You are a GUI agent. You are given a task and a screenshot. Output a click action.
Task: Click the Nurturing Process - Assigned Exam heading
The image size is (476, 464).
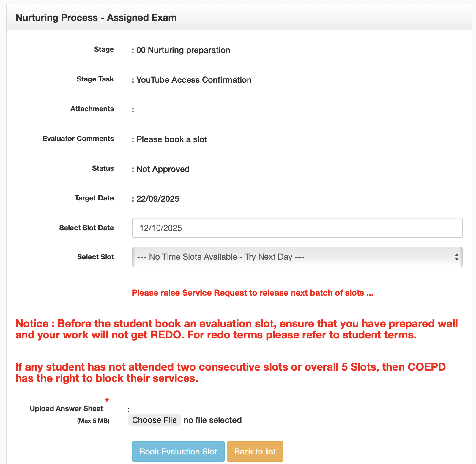point(96,18)
